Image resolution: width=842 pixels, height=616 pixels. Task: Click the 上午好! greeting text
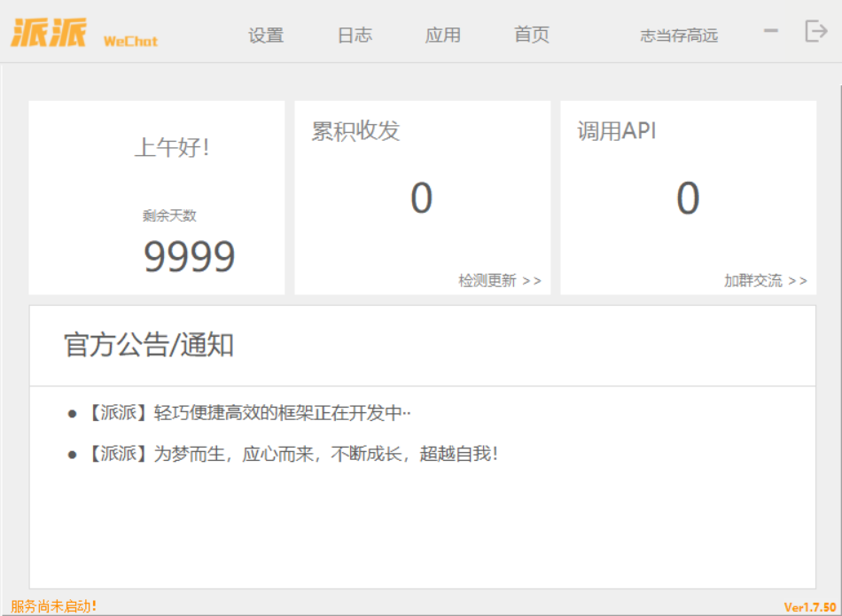(172, 147)
